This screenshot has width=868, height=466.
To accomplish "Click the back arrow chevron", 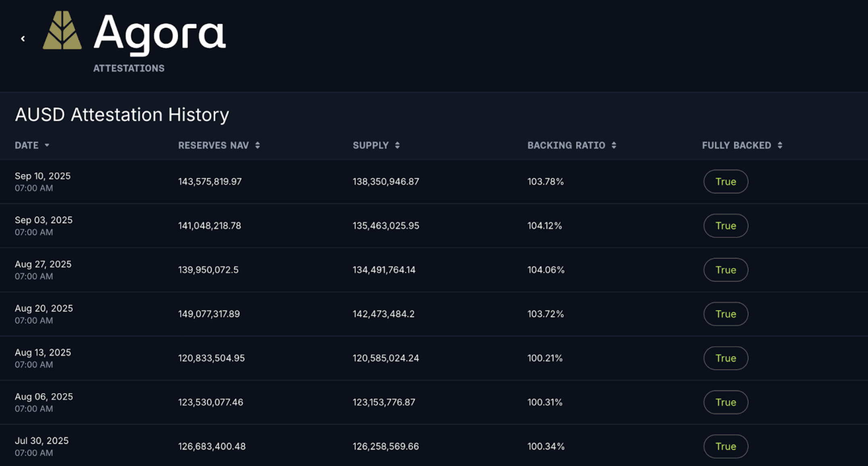I will pos(23,39).
